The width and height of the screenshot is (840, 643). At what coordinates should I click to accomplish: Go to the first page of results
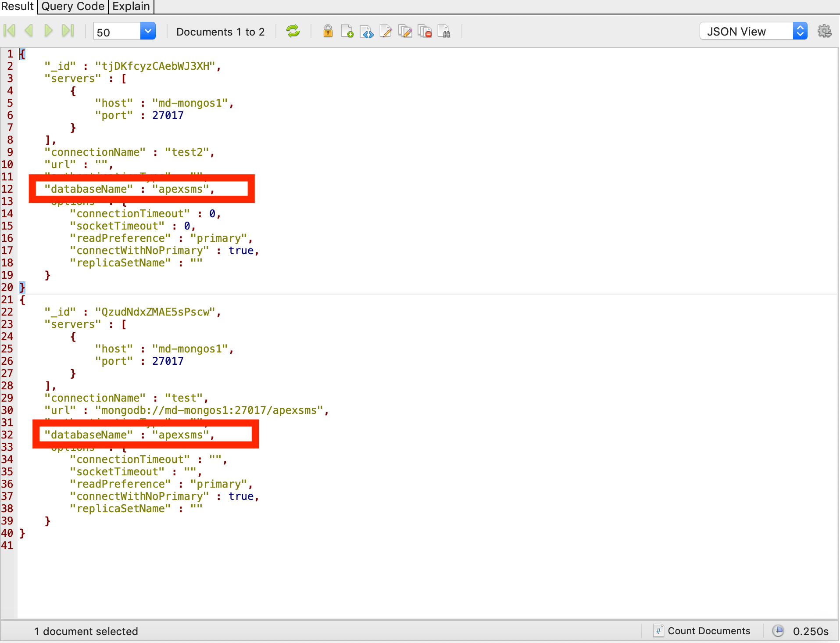tap(9, 31)
